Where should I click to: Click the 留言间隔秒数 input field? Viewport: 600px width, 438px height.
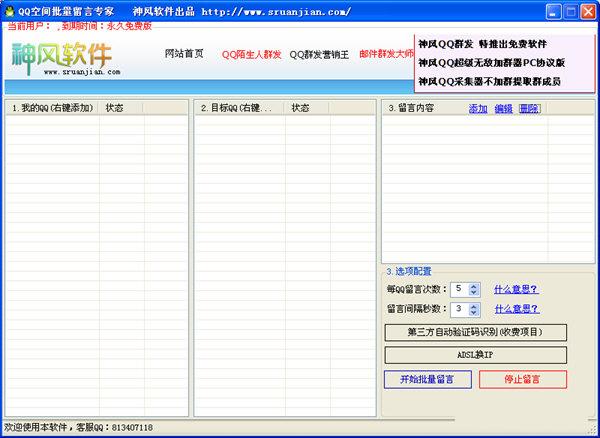(460, 309)
